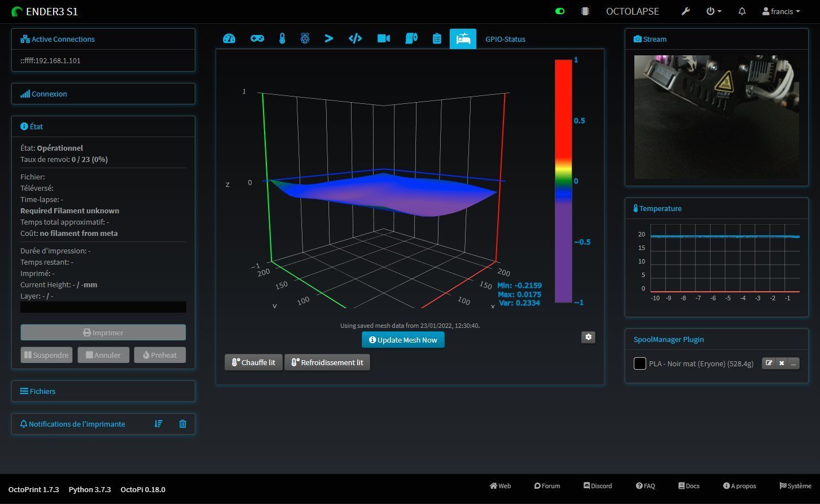Click the Update Mesh Now button

point(403,340)
